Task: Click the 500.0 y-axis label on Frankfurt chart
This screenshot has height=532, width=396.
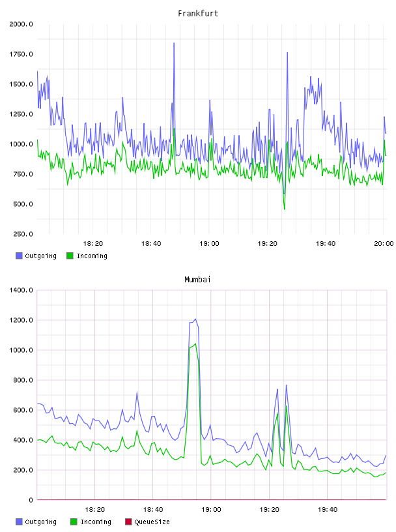Action: tap(23, 204)
